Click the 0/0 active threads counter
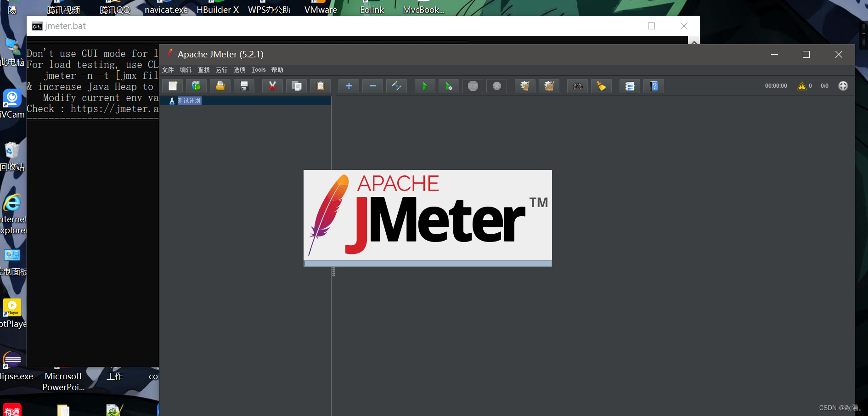Screen dimensions: 868x416 click(x=825, y=86)
